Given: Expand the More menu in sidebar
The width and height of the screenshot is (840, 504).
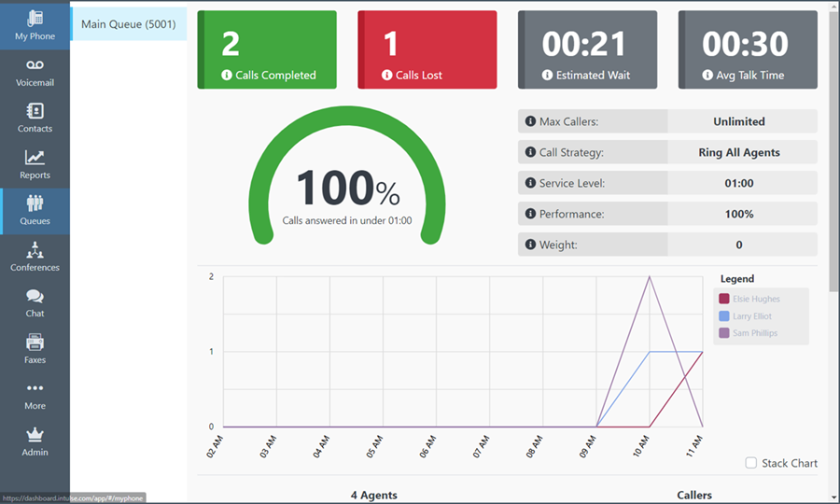Looking at the screenshot, I should (35, 388).
